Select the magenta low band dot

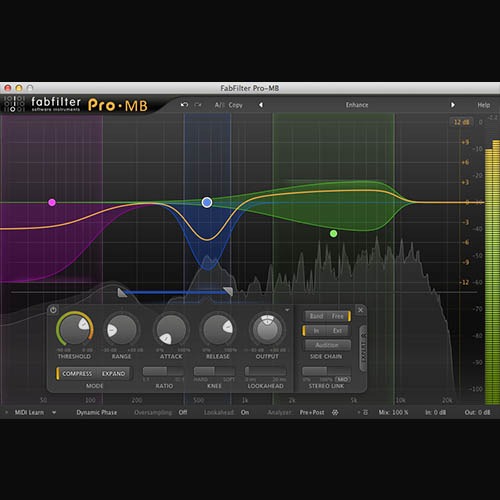[x=52, y=202]
